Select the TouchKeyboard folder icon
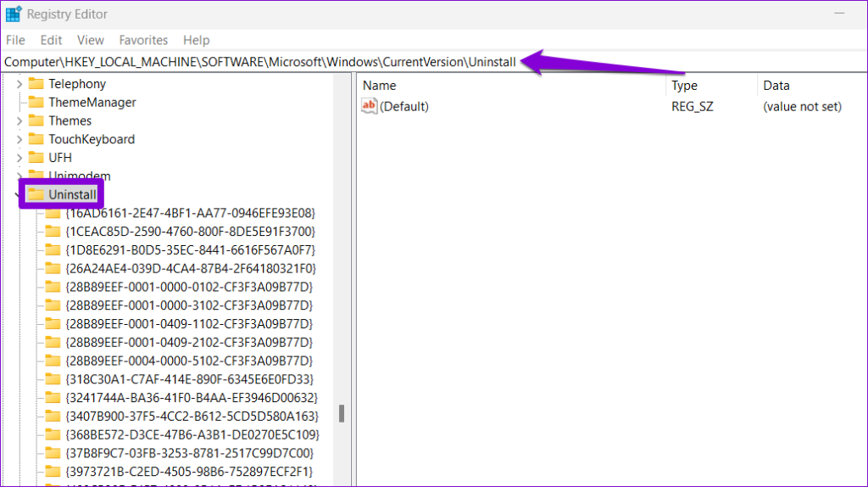 [x=36, y=139]
